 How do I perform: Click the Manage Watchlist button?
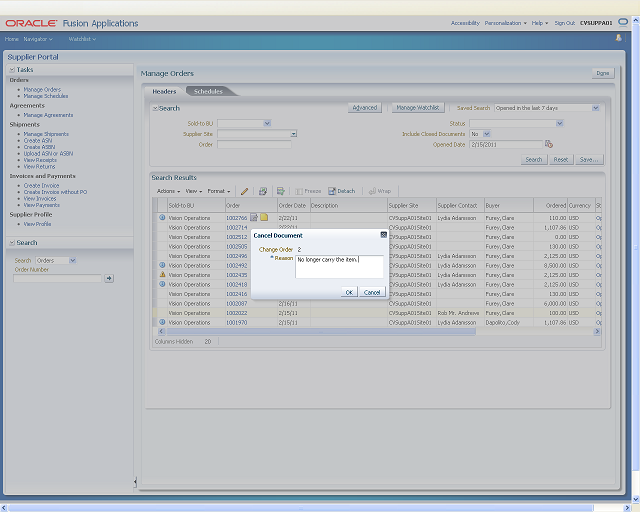418,108
